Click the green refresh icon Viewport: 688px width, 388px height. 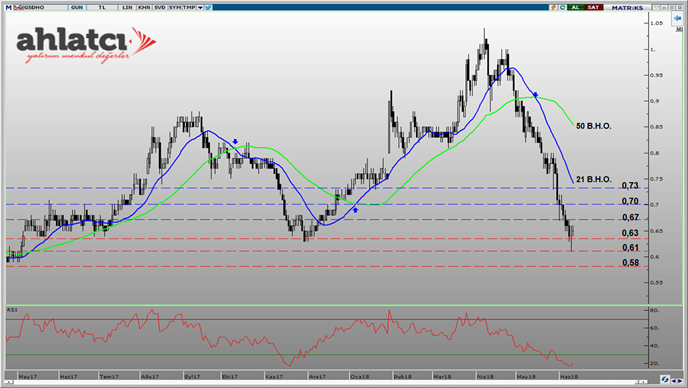pyautogui.click(x=562, y=7)
